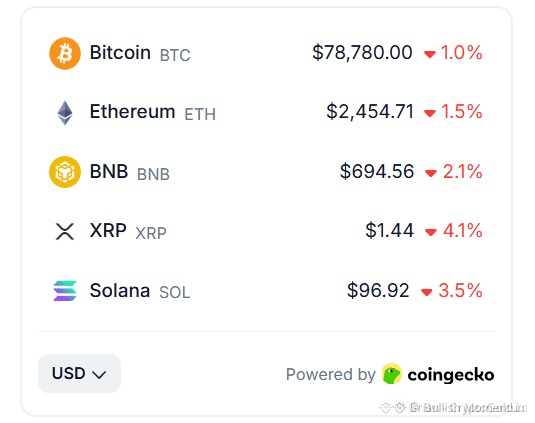Click the red down arrow beside Bitcoin's 1.0%
Viewport: 535px width, 423px height.
[430, 54]
